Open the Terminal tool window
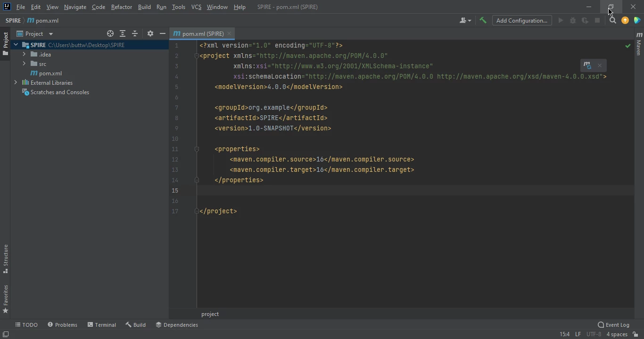Viewport: 644px width, 339px height. coord(102,325)
